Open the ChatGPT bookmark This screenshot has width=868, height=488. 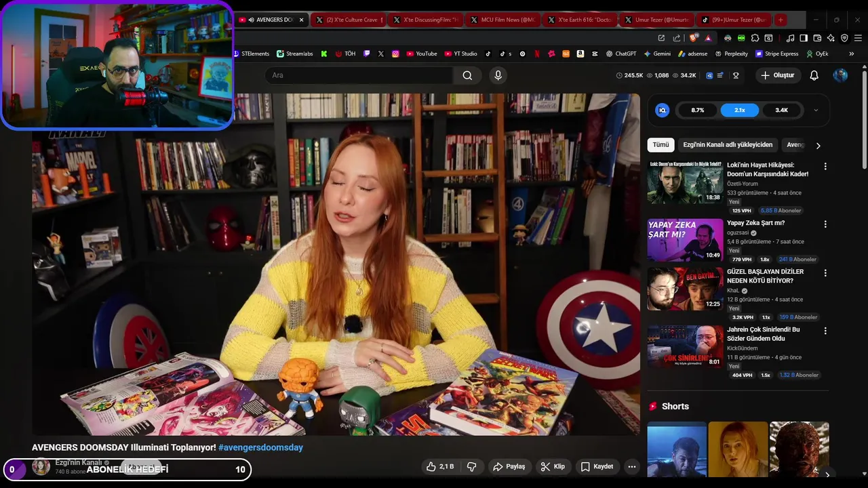(x=620, y=54)
